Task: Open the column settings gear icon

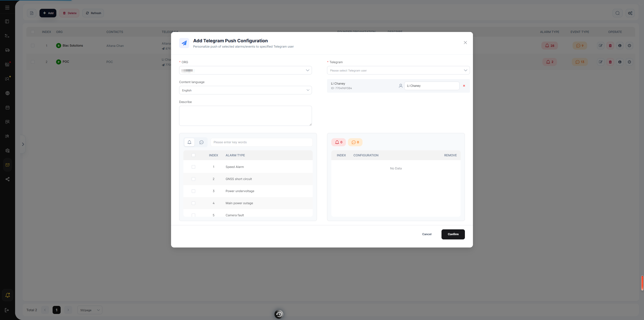Action: tap(630, 13)
